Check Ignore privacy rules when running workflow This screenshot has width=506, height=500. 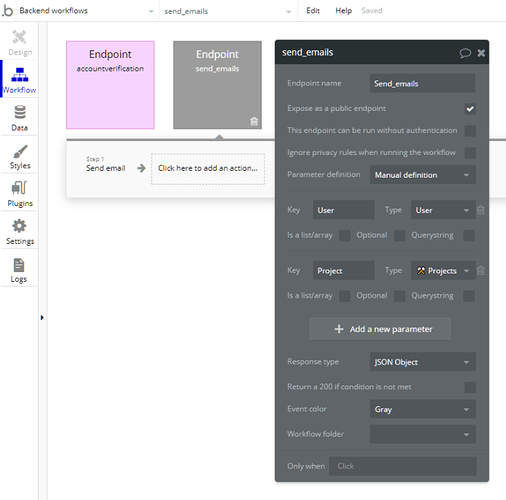470,153
